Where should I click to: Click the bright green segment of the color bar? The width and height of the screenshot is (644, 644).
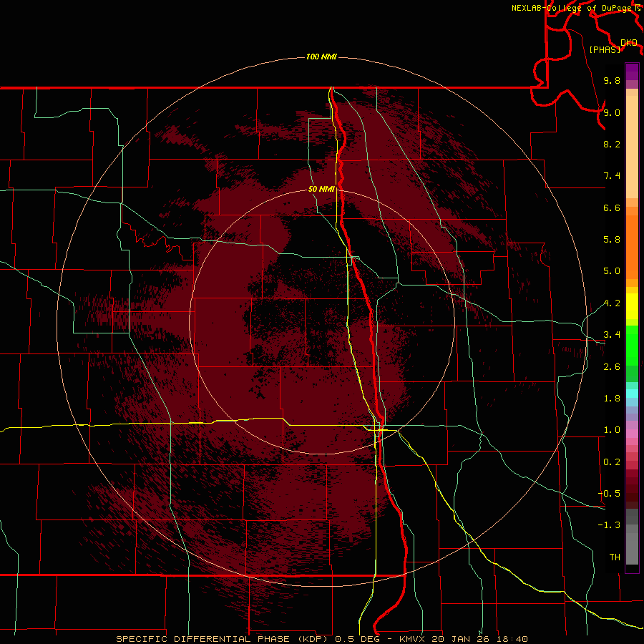[x=632, y=345]
